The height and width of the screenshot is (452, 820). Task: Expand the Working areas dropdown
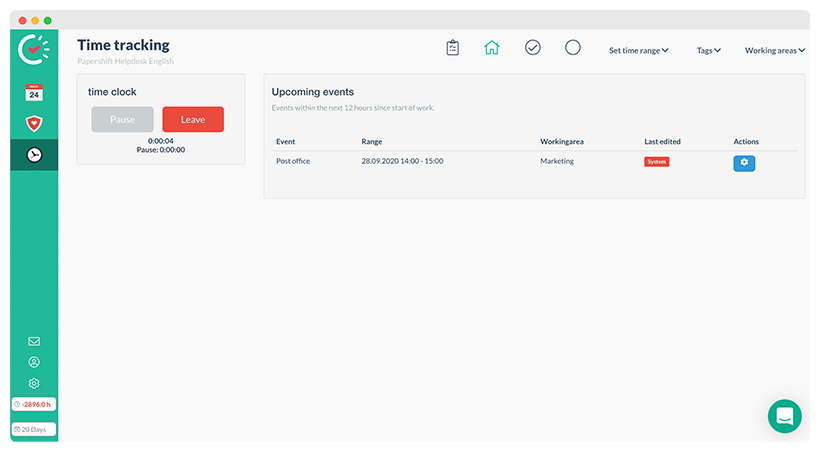coord(775,51)
